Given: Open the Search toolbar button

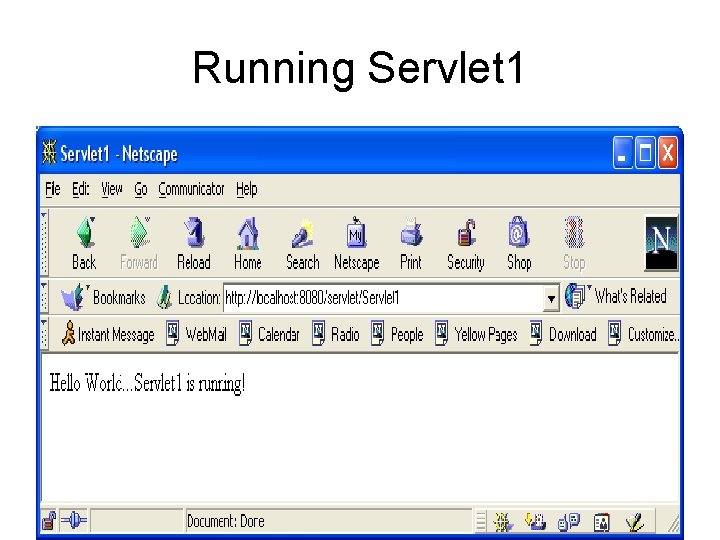Looking at the screenshot, I should tap(303, 243).
